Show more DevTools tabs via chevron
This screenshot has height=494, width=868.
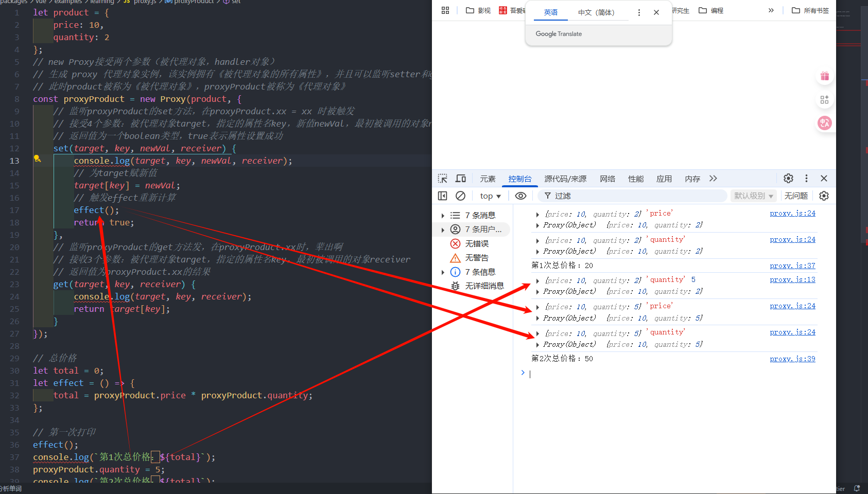713,179
